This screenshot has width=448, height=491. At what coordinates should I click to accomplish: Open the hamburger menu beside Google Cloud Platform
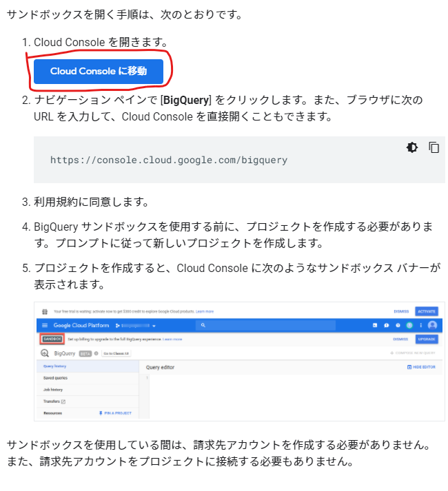45,325
